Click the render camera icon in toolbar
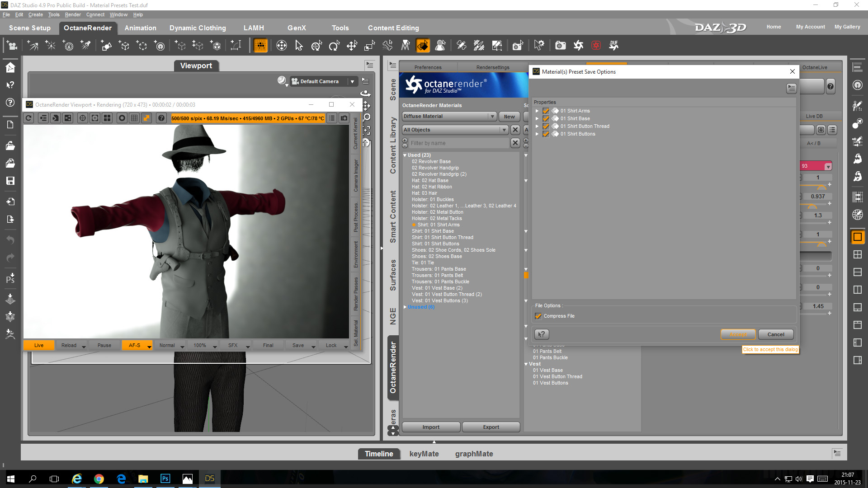Screen dimensions: 868x488 point(560,46)
